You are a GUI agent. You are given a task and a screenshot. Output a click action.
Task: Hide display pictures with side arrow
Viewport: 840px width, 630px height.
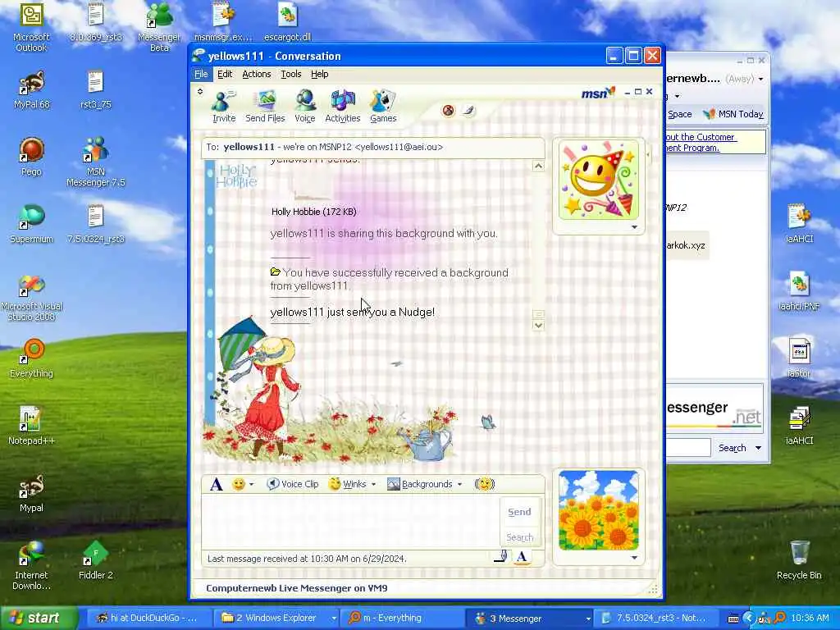click(x=648, y=155)
